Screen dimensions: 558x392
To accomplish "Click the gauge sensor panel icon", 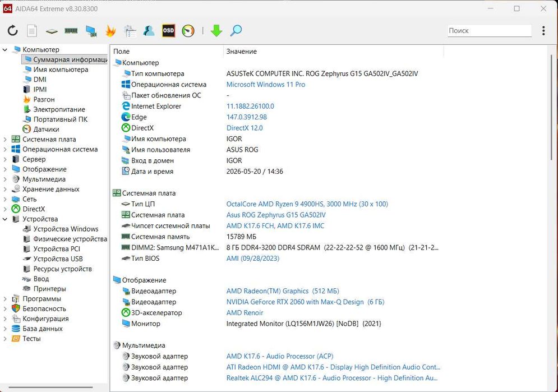I will click(x=188, y=31).
